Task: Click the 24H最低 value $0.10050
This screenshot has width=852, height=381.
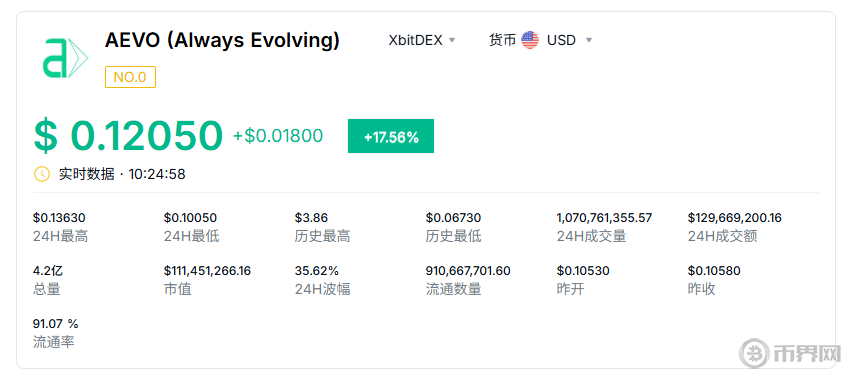Action: tap(190, 218)
